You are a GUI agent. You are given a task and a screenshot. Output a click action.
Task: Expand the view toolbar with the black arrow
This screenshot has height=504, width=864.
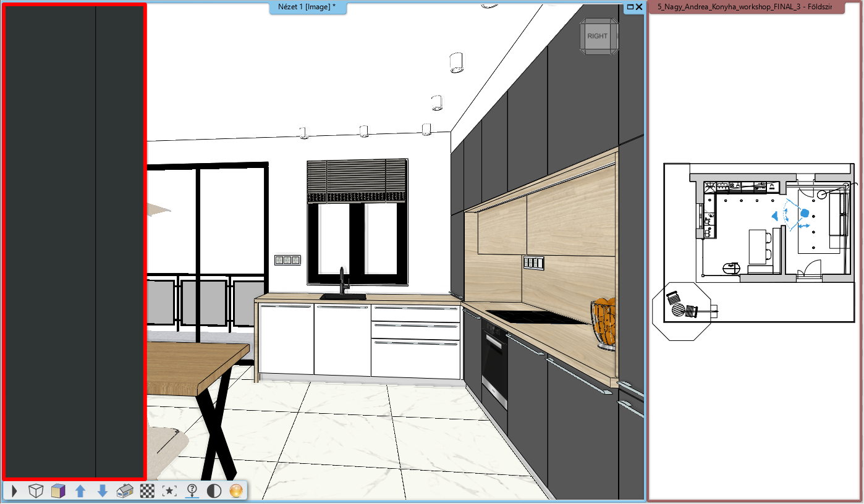14,491
